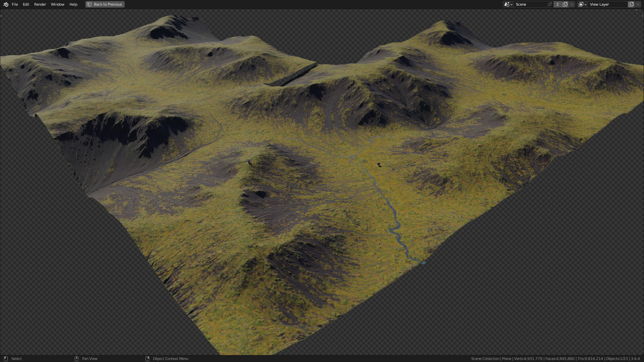
Task: Open the Window menu
Action: (57, 4)
